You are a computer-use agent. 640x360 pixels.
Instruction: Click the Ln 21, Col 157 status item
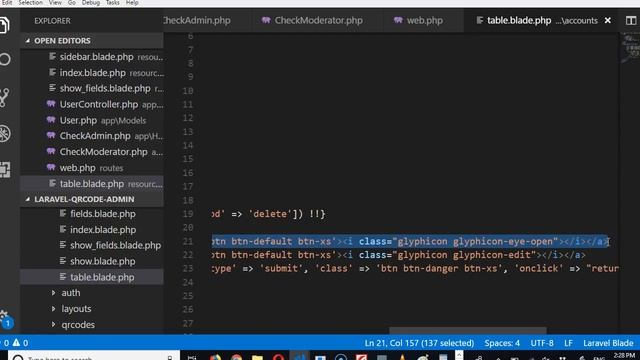click(x=419, y=343)
